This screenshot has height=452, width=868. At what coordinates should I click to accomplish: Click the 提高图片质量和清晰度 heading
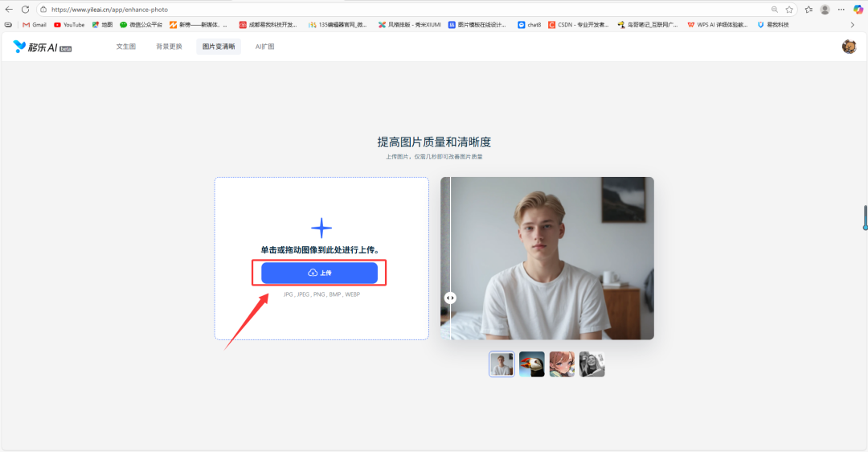pos(434,142)
